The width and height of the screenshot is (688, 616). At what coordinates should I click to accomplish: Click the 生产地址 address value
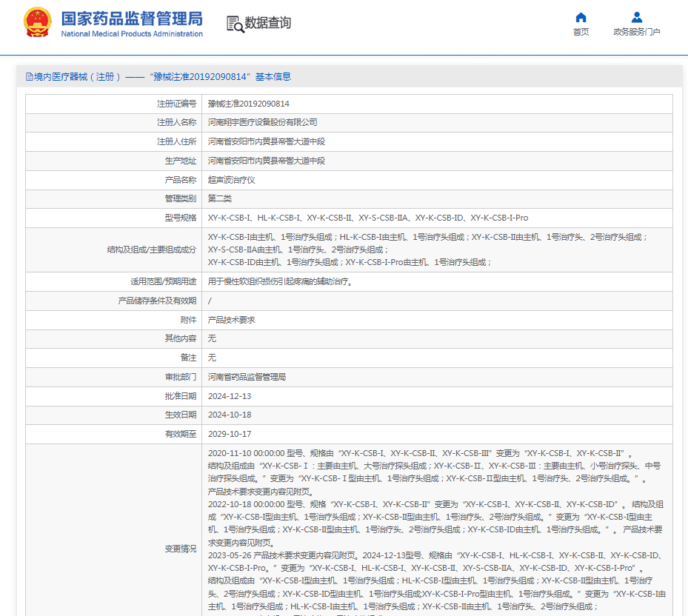267,161
